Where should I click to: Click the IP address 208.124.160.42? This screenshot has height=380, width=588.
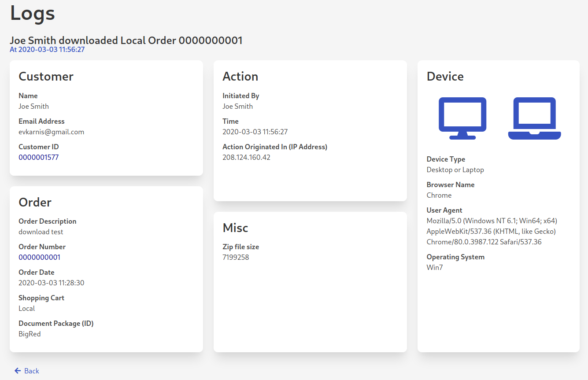pyautogui.click(x=247, y=157)
